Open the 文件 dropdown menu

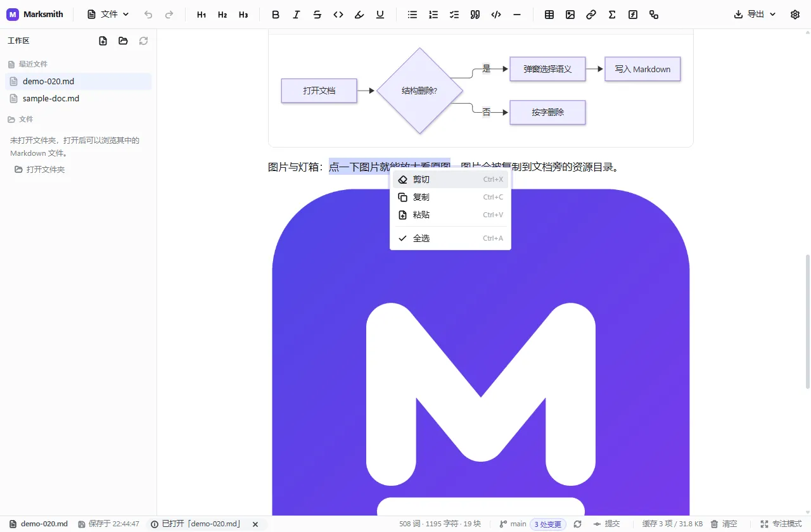click(x=108, y=15)
